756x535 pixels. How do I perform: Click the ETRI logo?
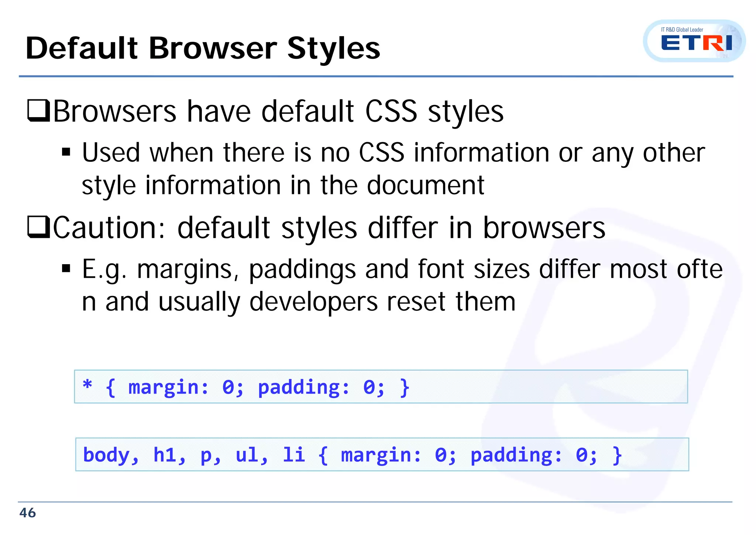pos(694,41)
